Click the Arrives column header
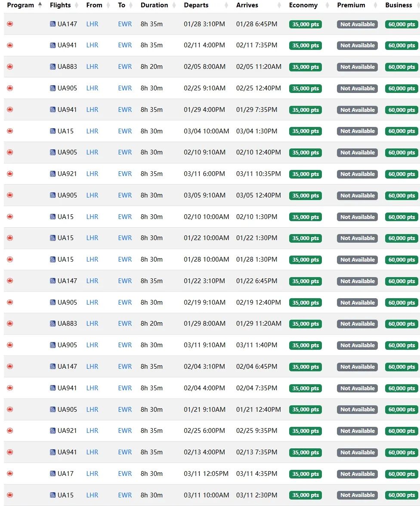The height and width of the screenshot is (506, 420). [247, 5]
